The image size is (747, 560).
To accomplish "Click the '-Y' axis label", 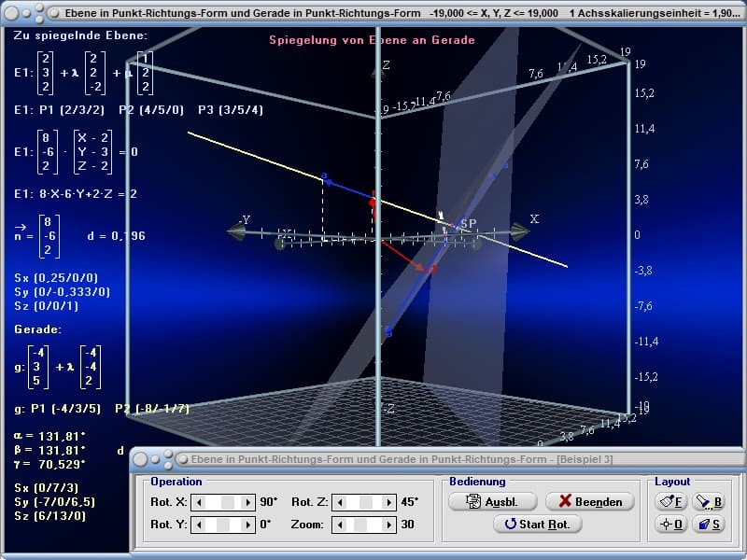I will (245, 219).
